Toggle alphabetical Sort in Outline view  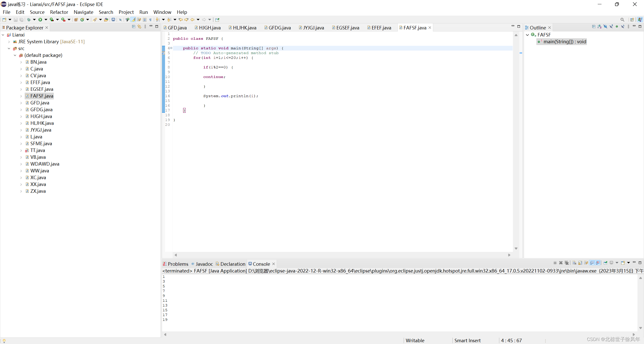click(x=599, y=27)
